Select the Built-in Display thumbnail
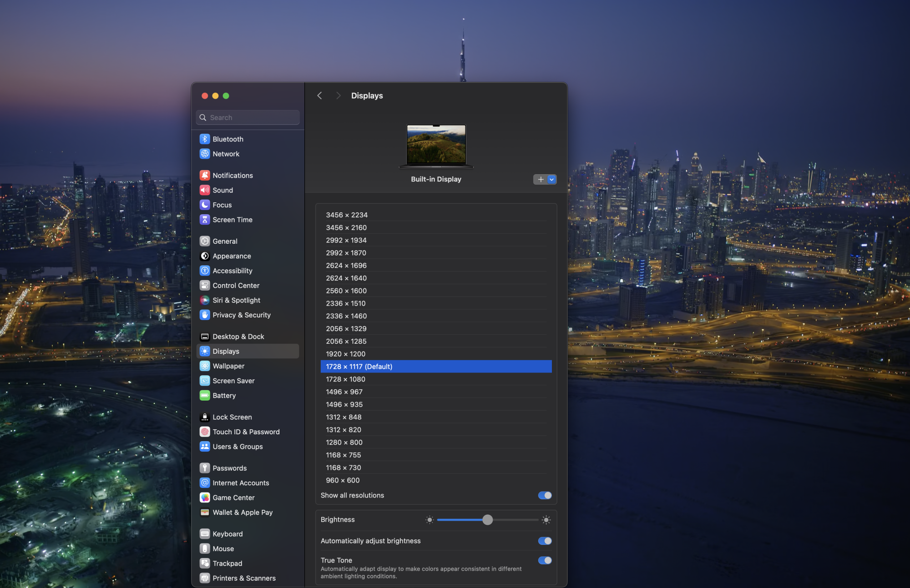The image size is (910, 588). point(436,146)
